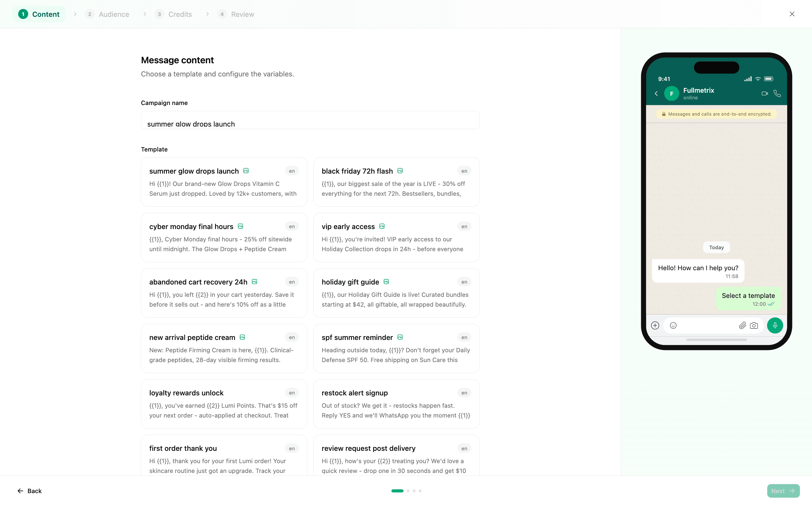Click the "Select a template" chat bubble
This screenshot has height=506, width=812.
tap(748, 299)
